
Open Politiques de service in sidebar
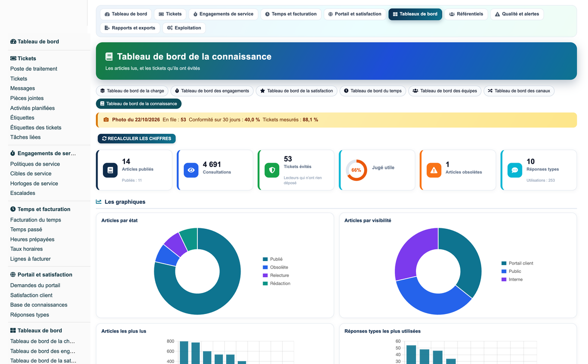(x=35, y=164)
